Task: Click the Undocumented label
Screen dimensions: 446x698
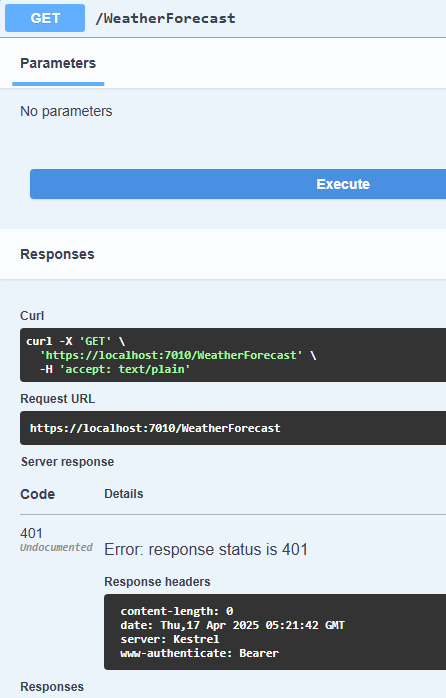Action: (x=56, y=547)
